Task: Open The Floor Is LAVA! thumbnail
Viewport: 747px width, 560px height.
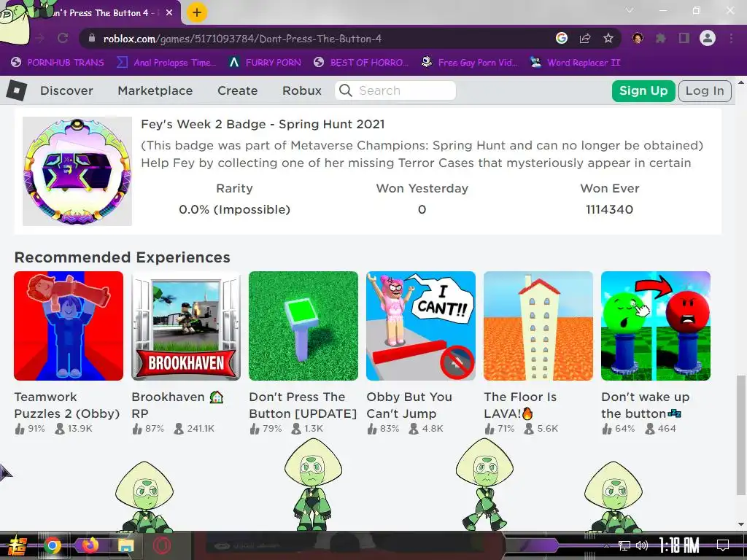Action: 538,326
